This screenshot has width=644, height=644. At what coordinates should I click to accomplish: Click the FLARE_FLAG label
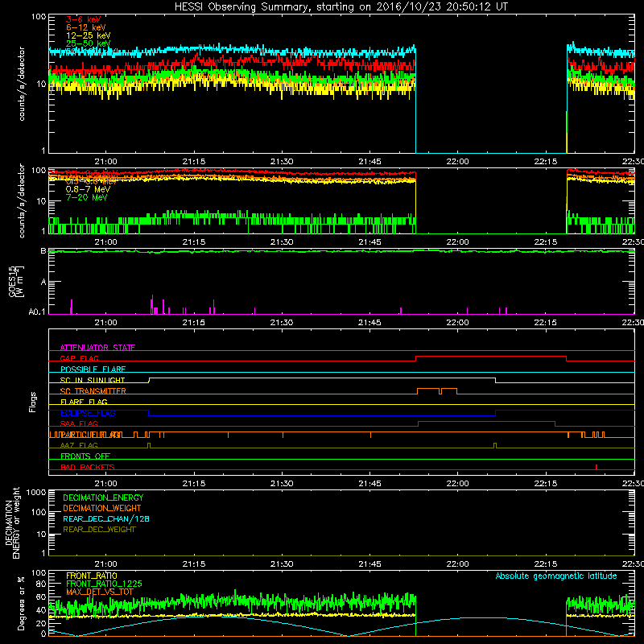(x=84, y=402)
